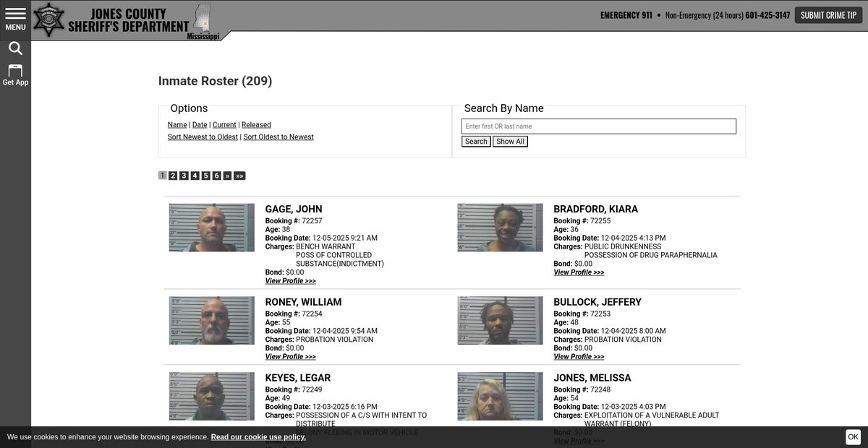Screen dimensions: 868x448
Task: Click booking date 12-04-2025 4:13 PM
Action: pos(634,238)
